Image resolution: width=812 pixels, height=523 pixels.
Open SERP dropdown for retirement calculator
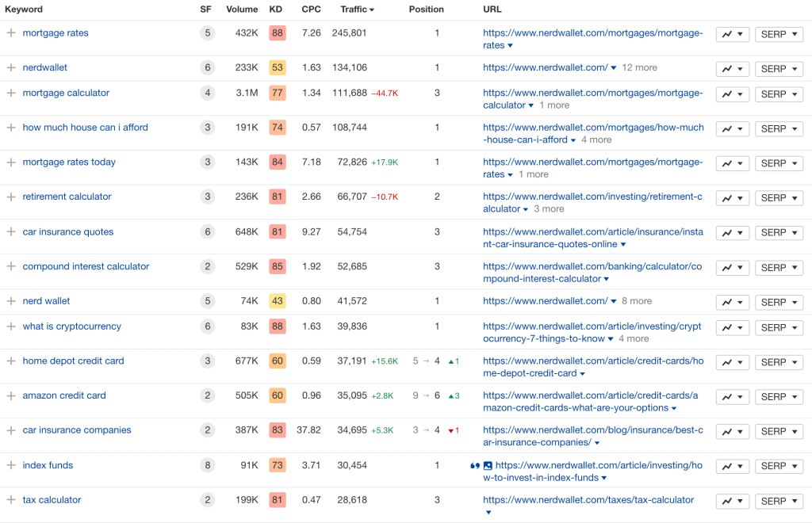point(779,198)
